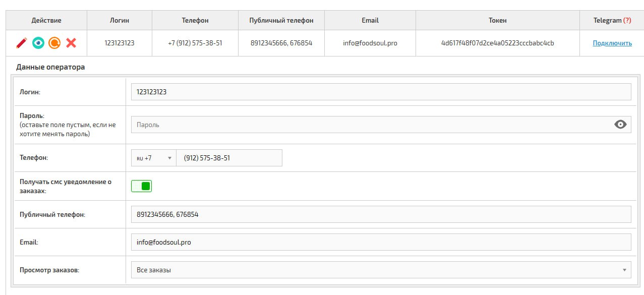
Task: Disable the SMS order notification switch
Action: coord(142,186)
